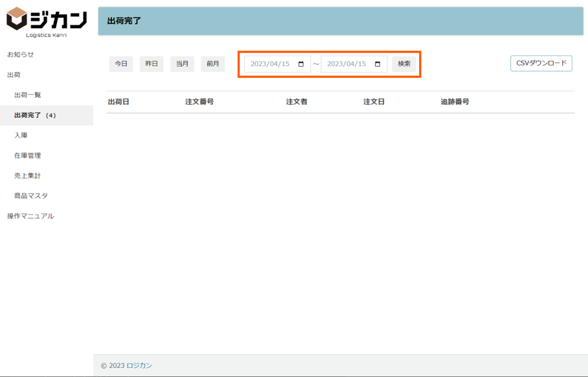Open 在庫管理 from the sidebar
The height and width of the screenshot is (377, 588).
[28, 156]
